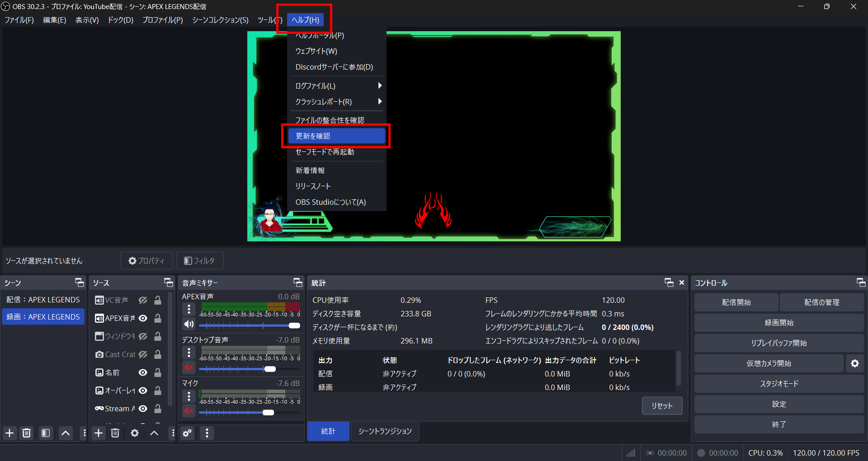Add a new source with the plus icon

point(99,433)
